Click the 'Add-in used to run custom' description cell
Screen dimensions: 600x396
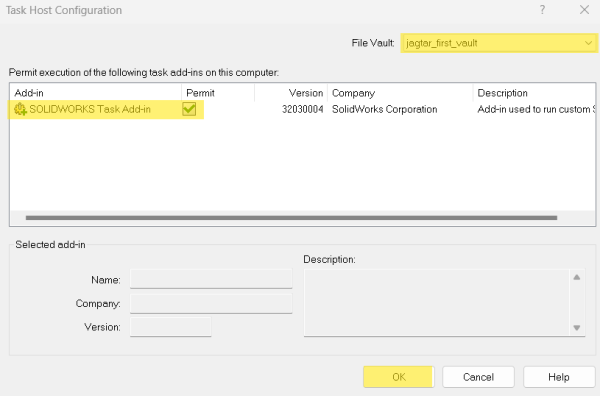pos(536,109)
